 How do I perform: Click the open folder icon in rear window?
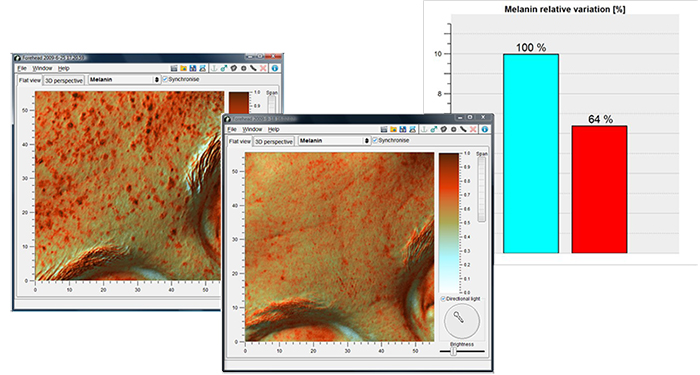click(183, 68)
